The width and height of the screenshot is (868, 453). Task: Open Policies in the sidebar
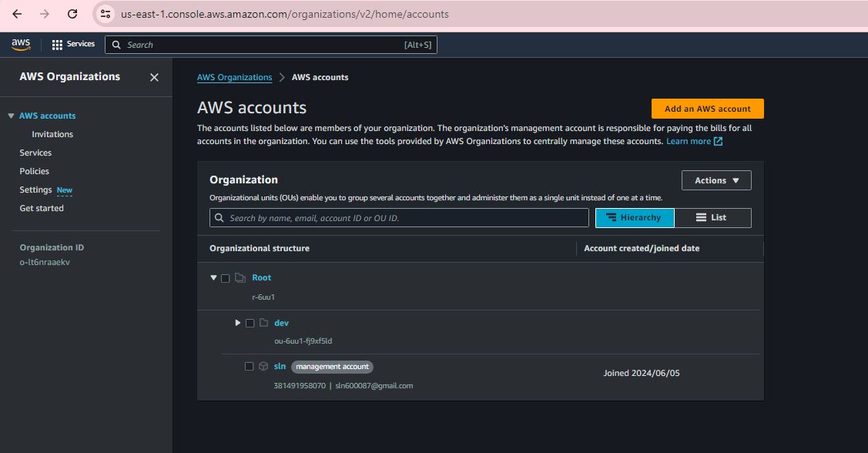tap(34, 171)
